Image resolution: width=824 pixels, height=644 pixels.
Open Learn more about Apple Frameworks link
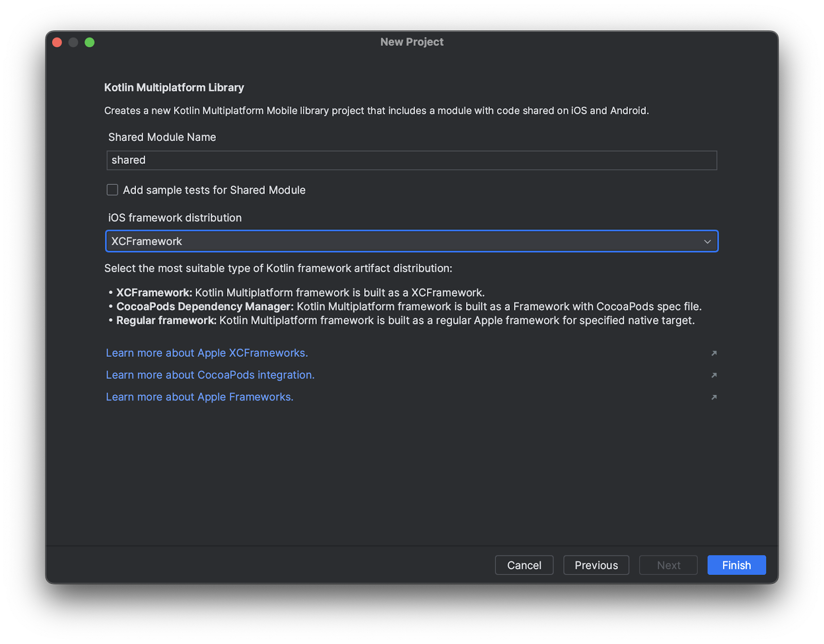199,397
